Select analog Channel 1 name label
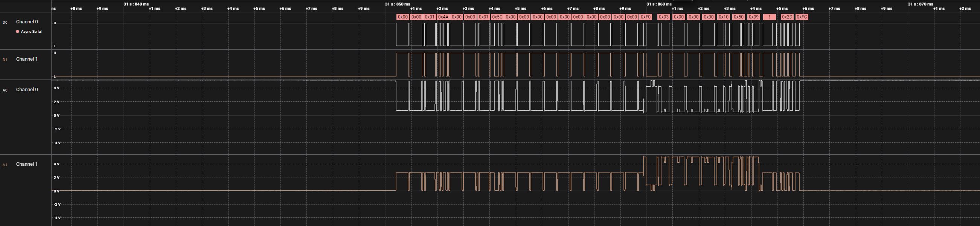The height and width of the screenshot is (226, 980). (x=27, y=164)
